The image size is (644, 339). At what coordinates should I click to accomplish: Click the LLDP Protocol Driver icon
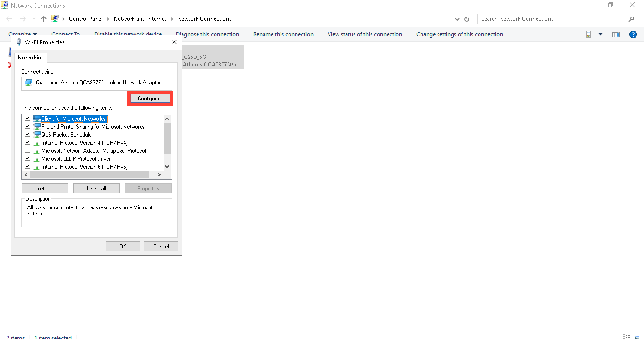click(37, 159)
